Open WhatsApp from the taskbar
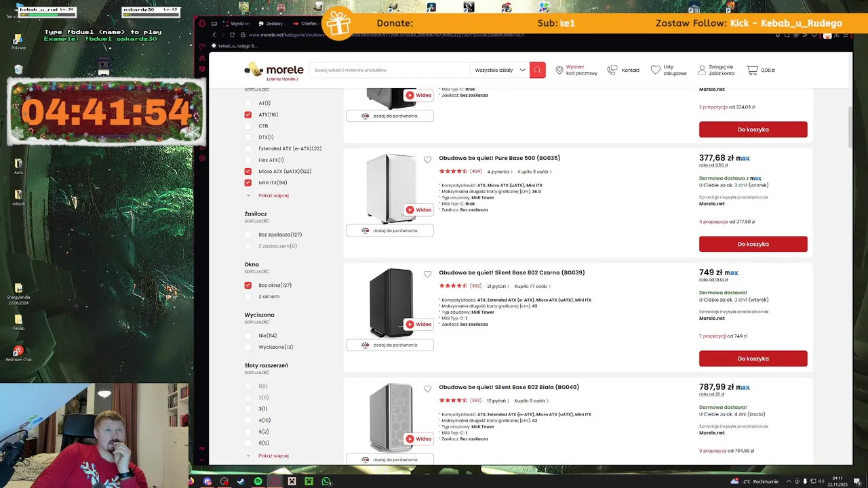The width and height of the screenshot is (868, 488). click(326, 481)
